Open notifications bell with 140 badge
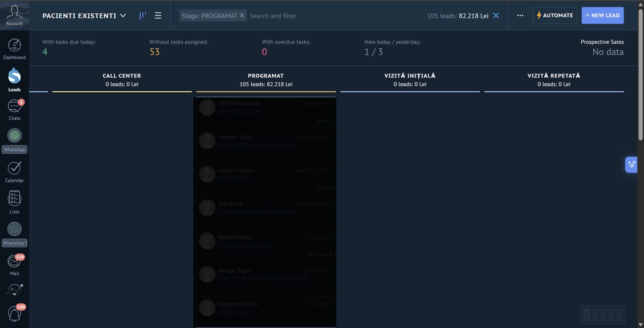The height and width of the screenshot is (328, 644). (x=14, y=314)
